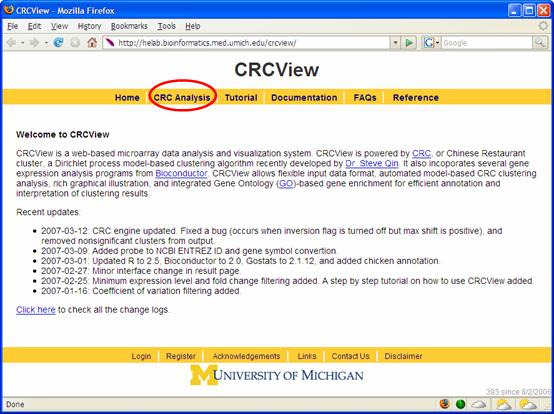The height and width of the screenshot is (414, 554).
Task: Click inside the Google search box
Action: click(487, 43)
